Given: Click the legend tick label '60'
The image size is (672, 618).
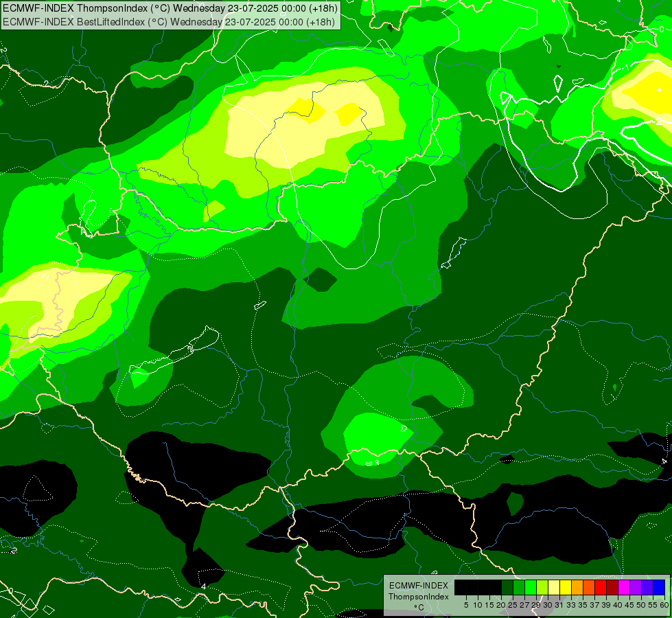Looking at the screenshot, I should tap(664, 605).
